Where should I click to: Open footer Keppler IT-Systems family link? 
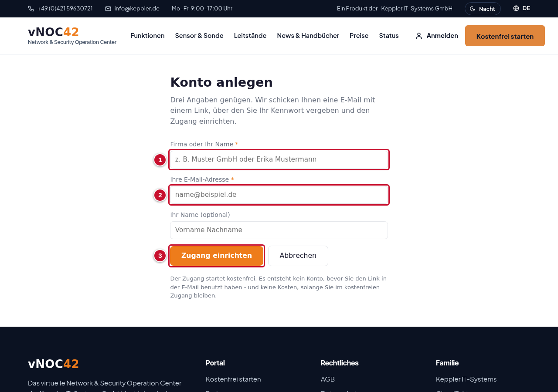pyautogui.click(x=466, y=379)
